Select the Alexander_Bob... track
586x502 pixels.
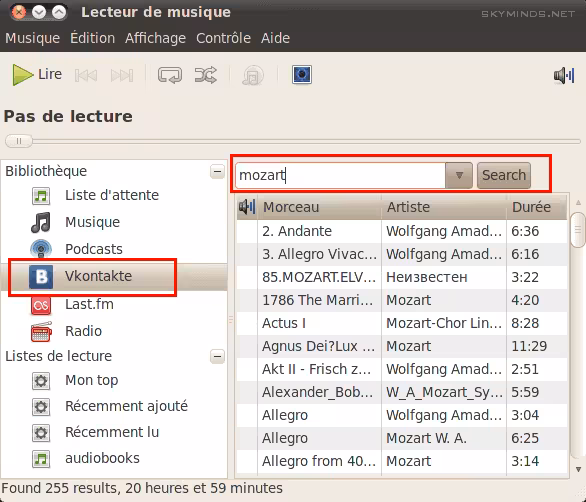pos(402,392)
